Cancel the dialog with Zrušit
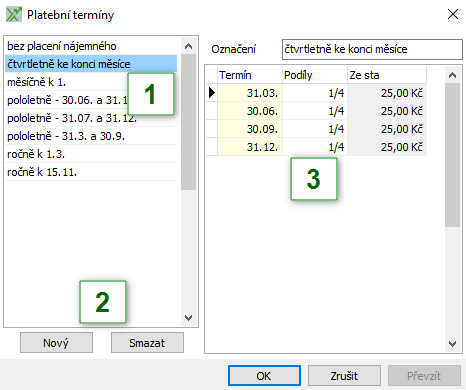The width and height of the screenshot is (466, 390). (x=344, y=376)
